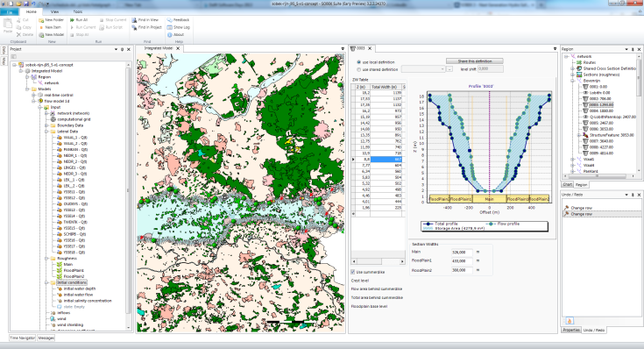Screen dimensions: 644x349
Task: Open the Time Navigator panel button
Action: (x=23, y=338)
